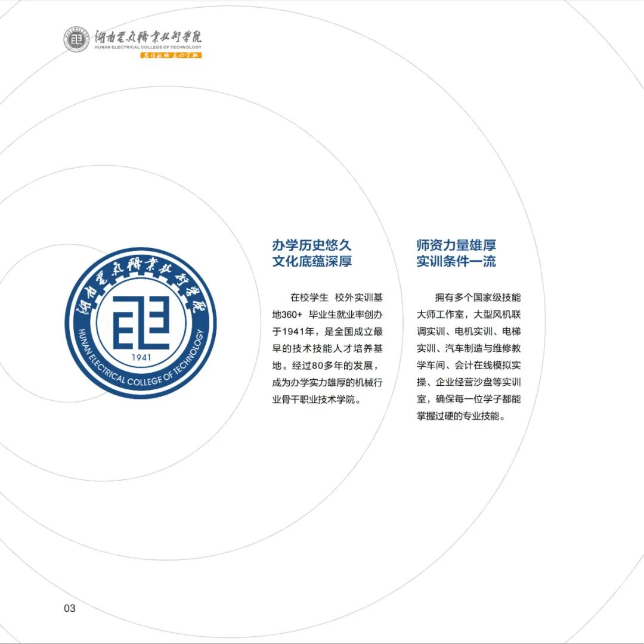Select the "1941" year inside the large seal
Screen dimensions: 644x644
pos(141,358)
